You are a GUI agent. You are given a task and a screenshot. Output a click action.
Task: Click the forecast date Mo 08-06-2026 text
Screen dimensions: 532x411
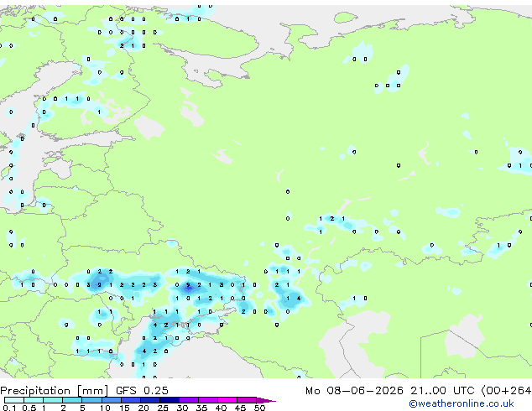pos(355,391)
